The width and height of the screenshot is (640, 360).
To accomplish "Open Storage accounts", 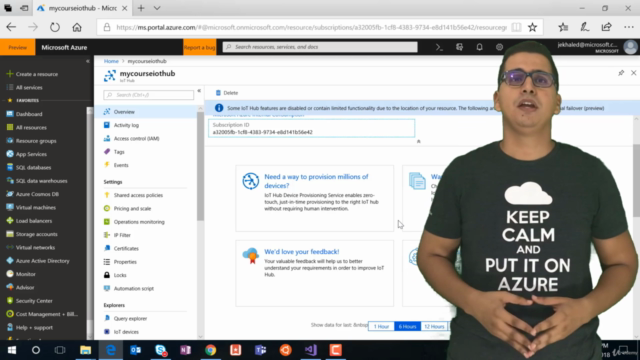I will [x=32, y=234].
